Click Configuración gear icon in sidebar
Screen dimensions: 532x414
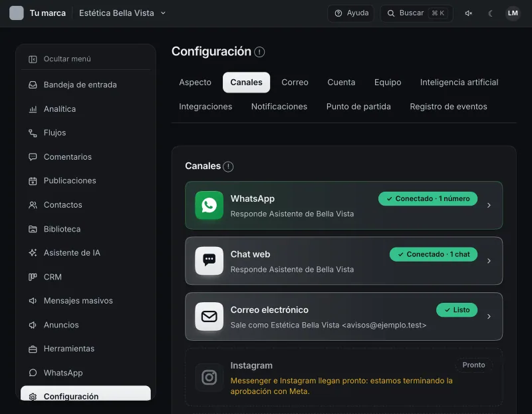coord(33,397)
